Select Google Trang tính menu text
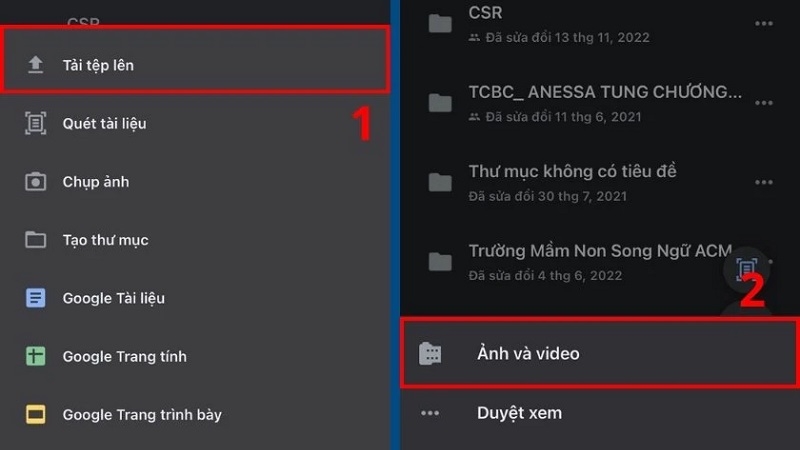 [124, 356]
